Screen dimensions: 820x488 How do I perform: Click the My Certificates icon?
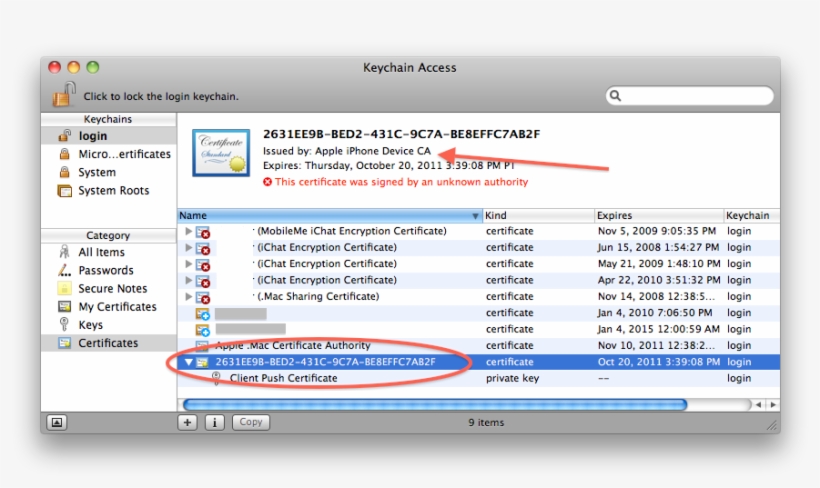click(x=64, y=307)
